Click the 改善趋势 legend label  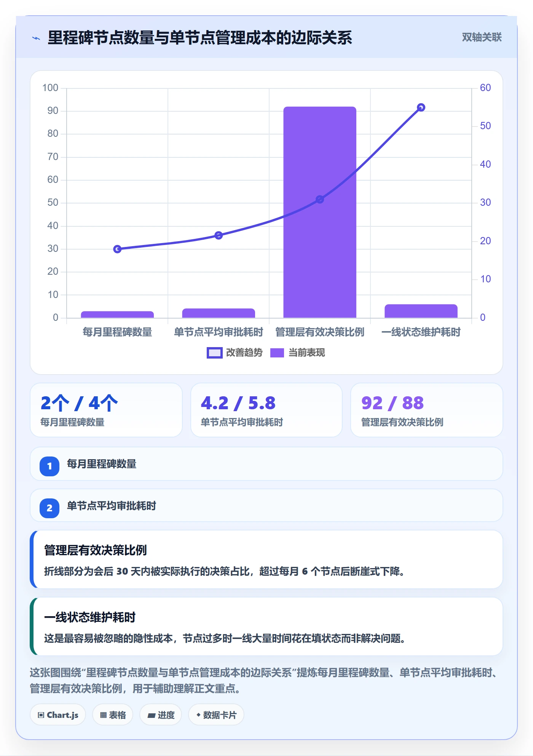click(x=244, y=353)
